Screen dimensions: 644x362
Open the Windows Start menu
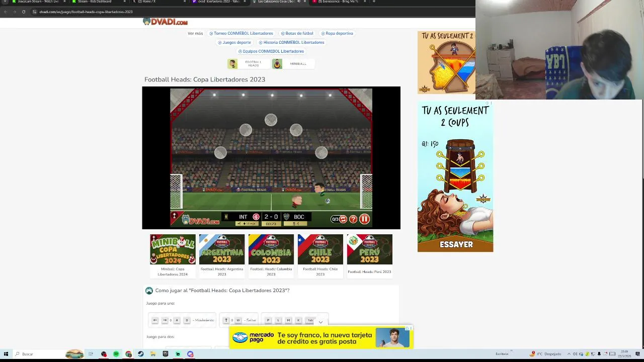click(6, 354)
